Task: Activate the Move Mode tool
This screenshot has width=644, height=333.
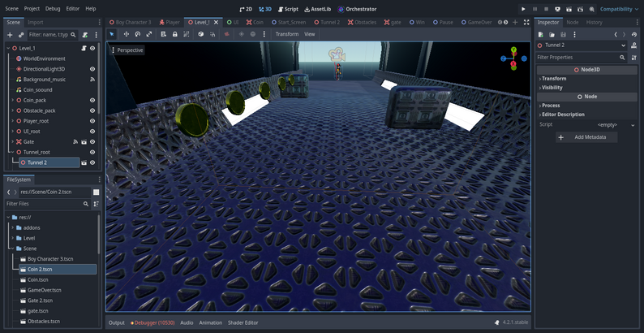Action: pos(127,34)
